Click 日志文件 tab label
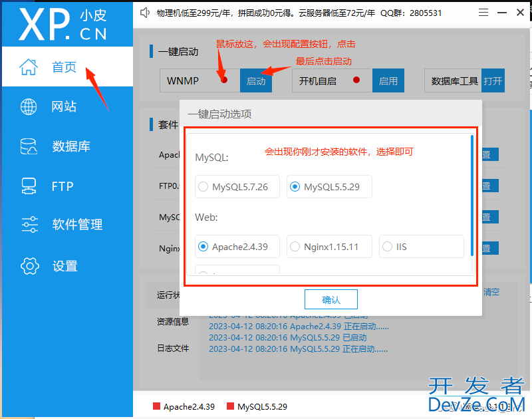Image resolution: width=532 pixels, height=419 pixels. coord(173,348)
